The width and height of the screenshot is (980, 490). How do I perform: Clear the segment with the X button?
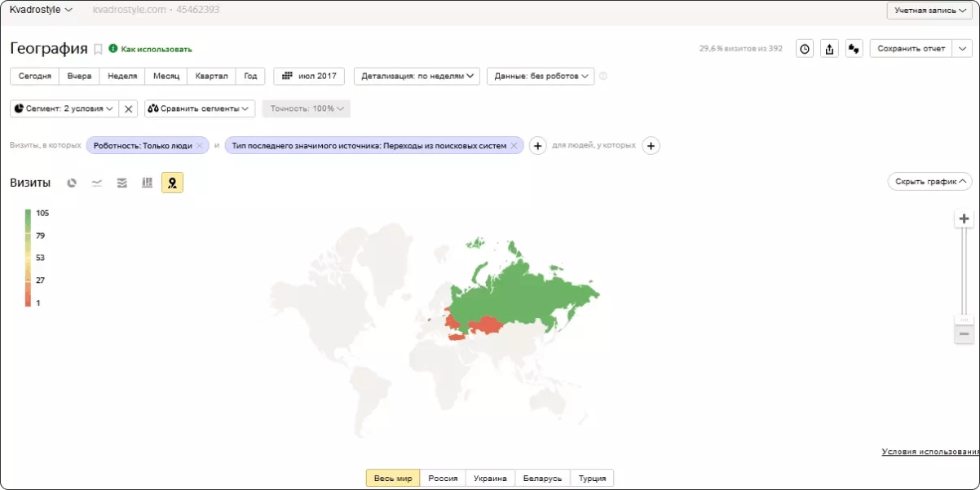(x=128, y=108)
